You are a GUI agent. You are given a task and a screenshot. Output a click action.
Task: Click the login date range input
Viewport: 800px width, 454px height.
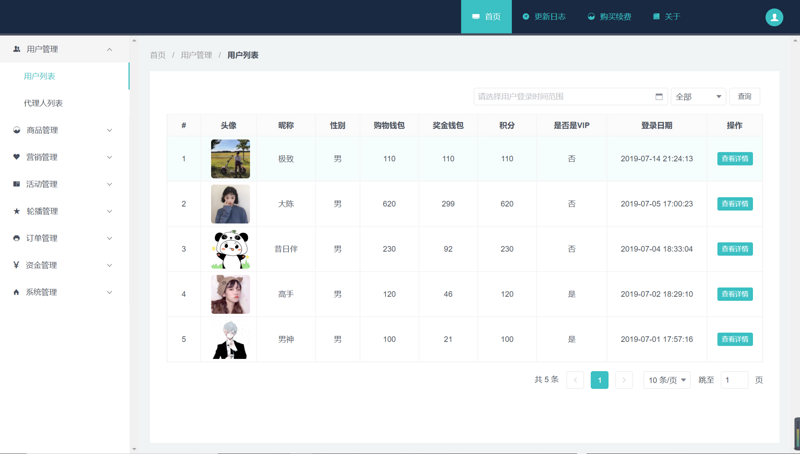pyautogui.click(x=570, y=96)
